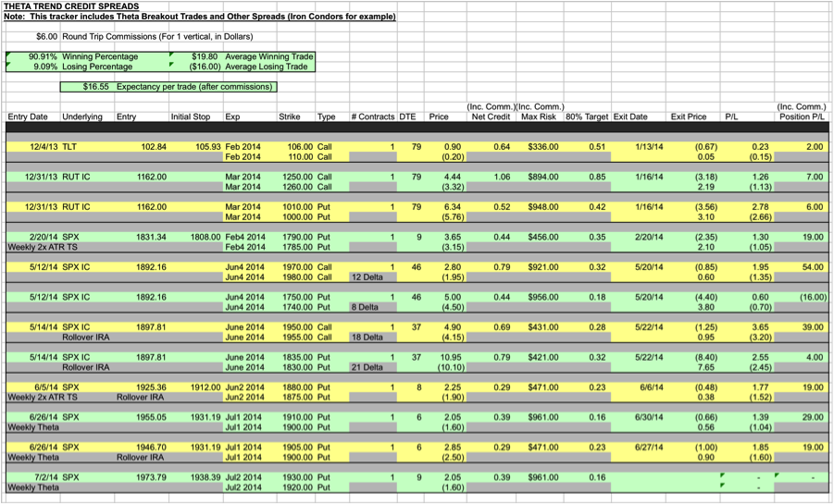Click the 'Net Credit' column header
The height and width of the screenshot is (504, 834).
point(491,117)
